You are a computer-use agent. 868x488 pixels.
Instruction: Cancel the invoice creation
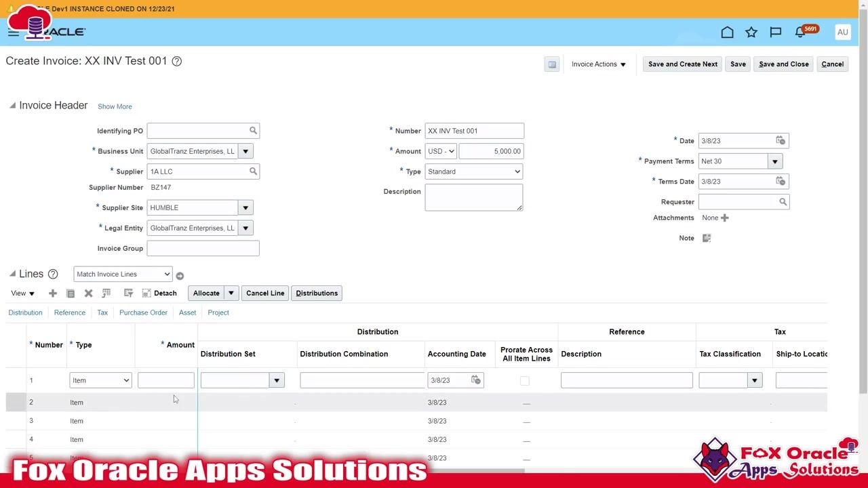[833, 64]
